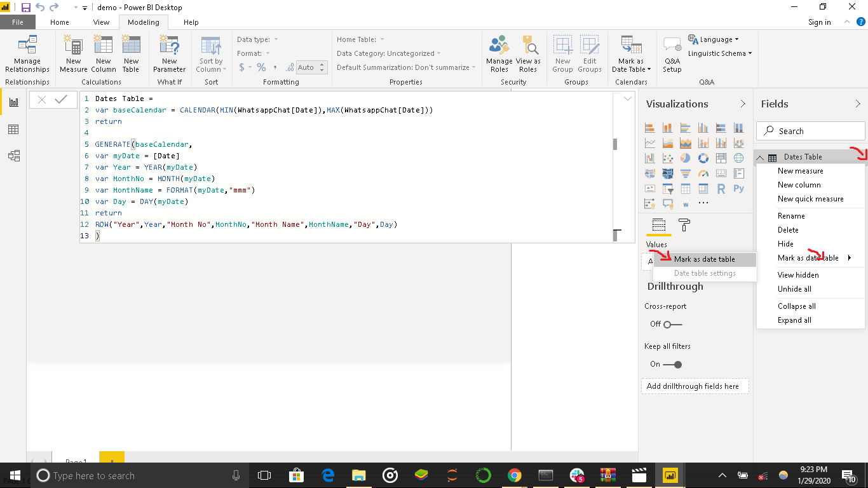Click the Search box in Fields pane
The width and height of the screenshot is (868, 488).
[x=811, y=131]
